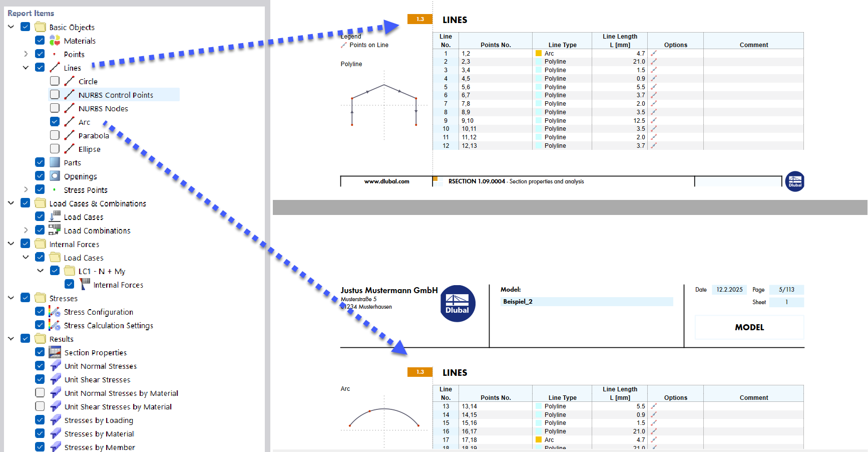Image resolution: width=868 pixels, height=452 pixels.
Task: Expand the Points tree node
Action: [x=26, y=54]
